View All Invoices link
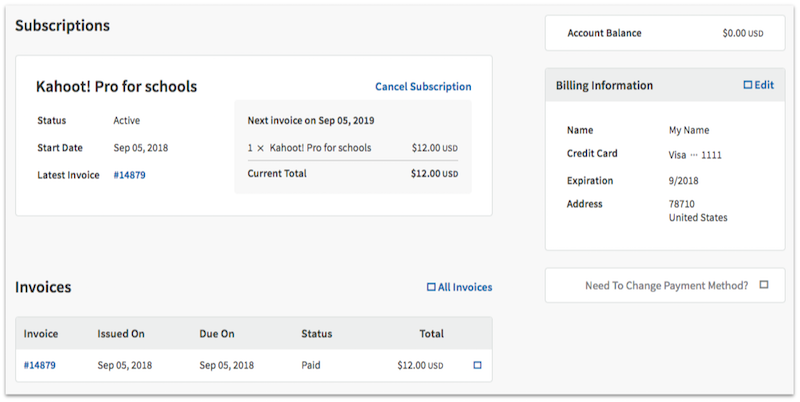Viewport: 800px width, 402px height. [465, 287]
